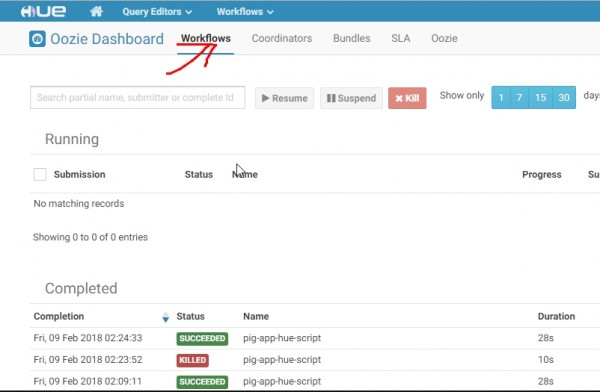Click the red Kill button

click(x=407, y=98)
